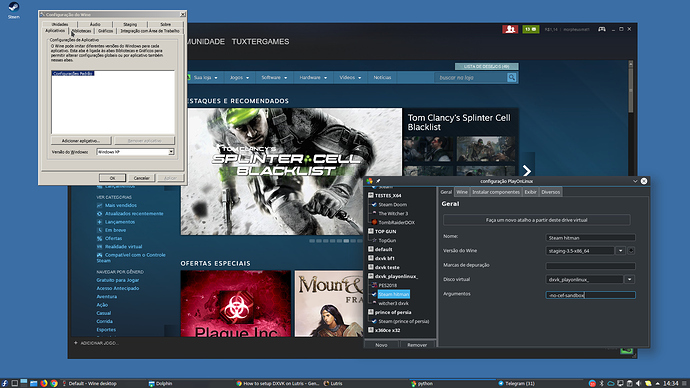Expand the Versão do Wine dropdown
The image size is (690, 388).
[620, 251]
